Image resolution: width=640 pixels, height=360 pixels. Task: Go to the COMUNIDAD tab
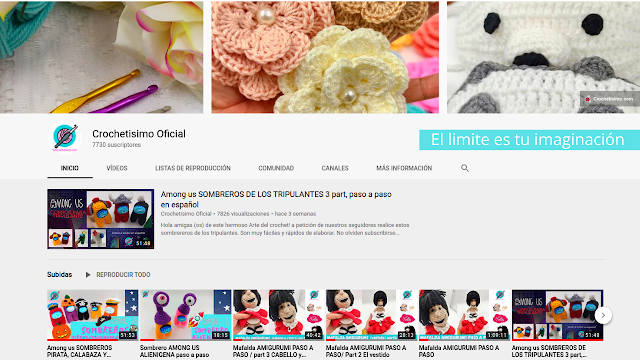(x=276, y=168)
